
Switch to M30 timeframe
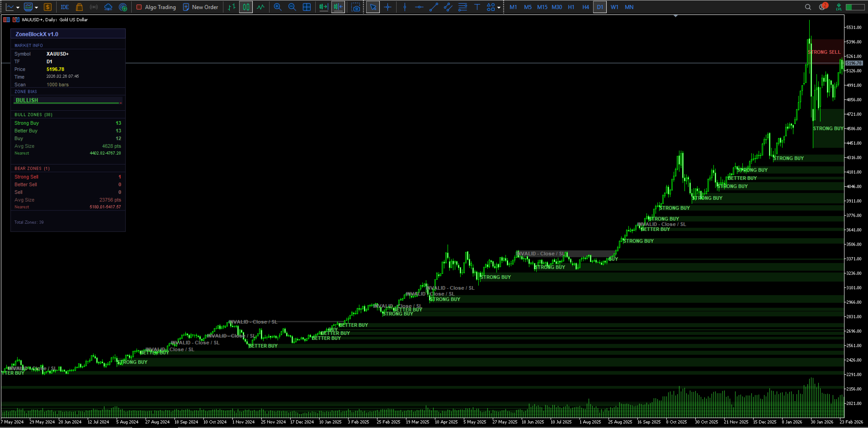(x=557, y=7)
